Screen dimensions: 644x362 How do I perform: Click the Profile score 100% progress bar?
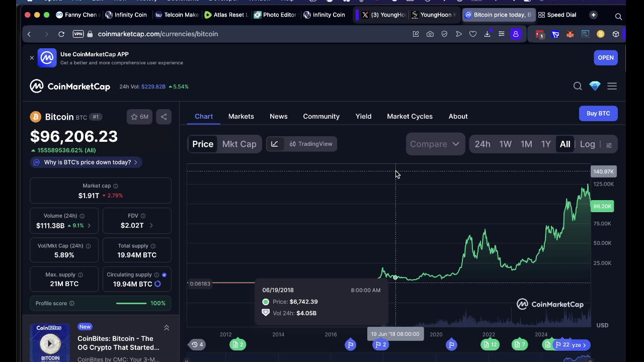pos(131,303)
